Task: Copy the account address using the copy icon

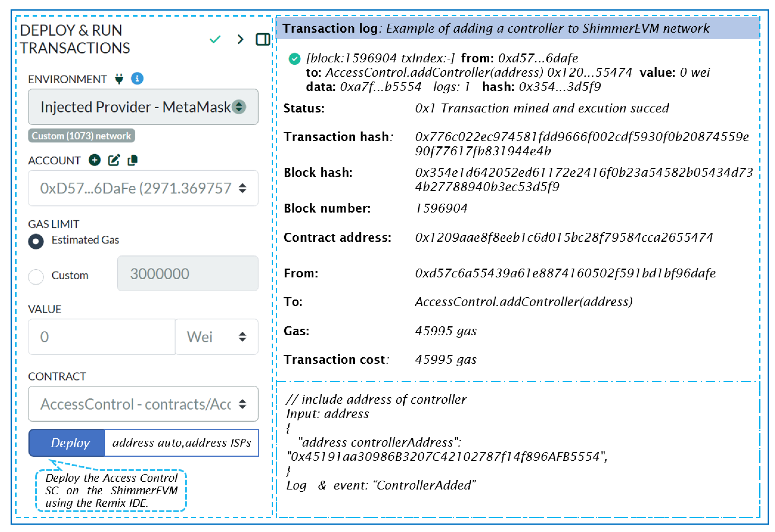Action: tap(133, 160)
